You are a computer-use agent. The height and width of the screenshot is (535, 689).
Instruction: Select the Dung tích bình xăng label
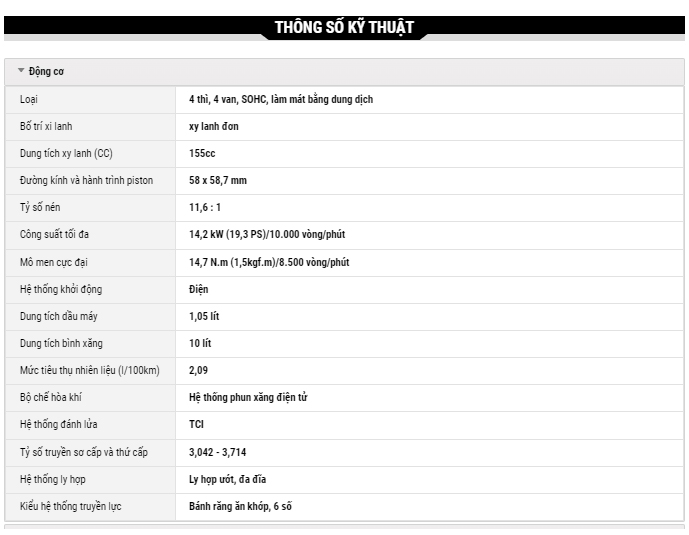[61, 343]
